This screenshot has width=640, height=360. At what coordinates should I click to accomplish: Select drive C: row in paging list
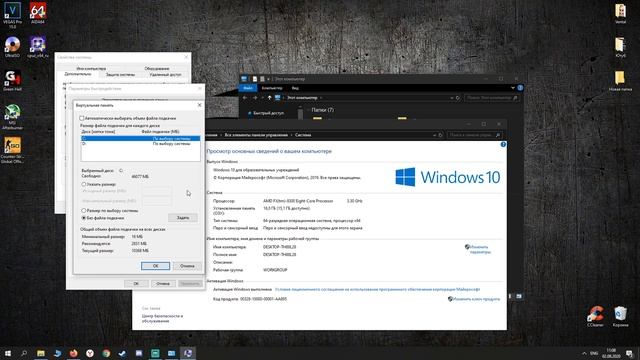click(x=141, y=138)
